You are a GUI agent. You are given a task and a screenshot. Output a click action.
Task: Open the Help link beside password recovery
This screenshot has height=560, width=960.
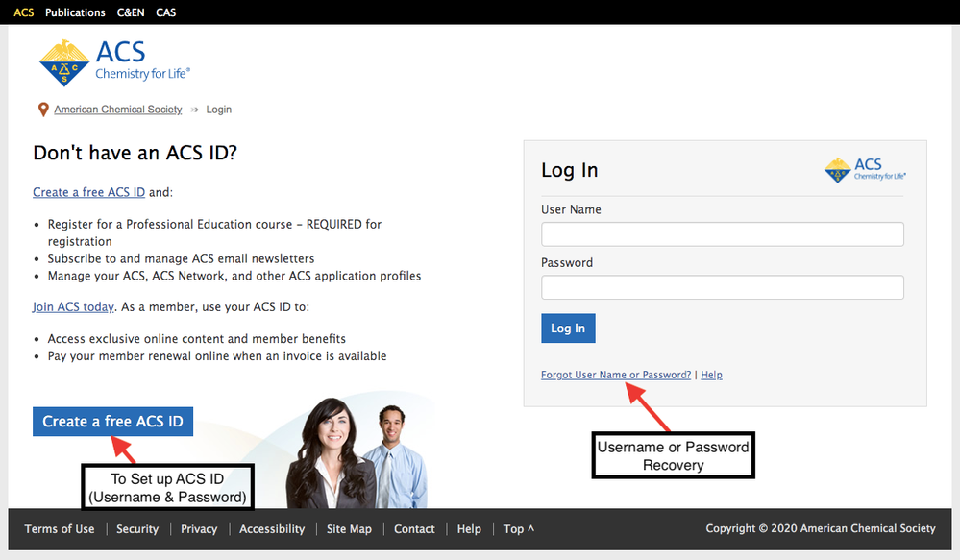click(x=711, y=375)
